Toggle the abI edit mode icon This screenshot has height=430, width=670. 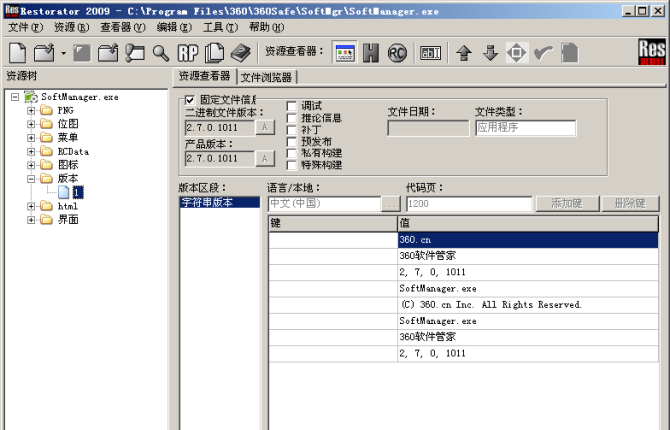coord(430,53)
